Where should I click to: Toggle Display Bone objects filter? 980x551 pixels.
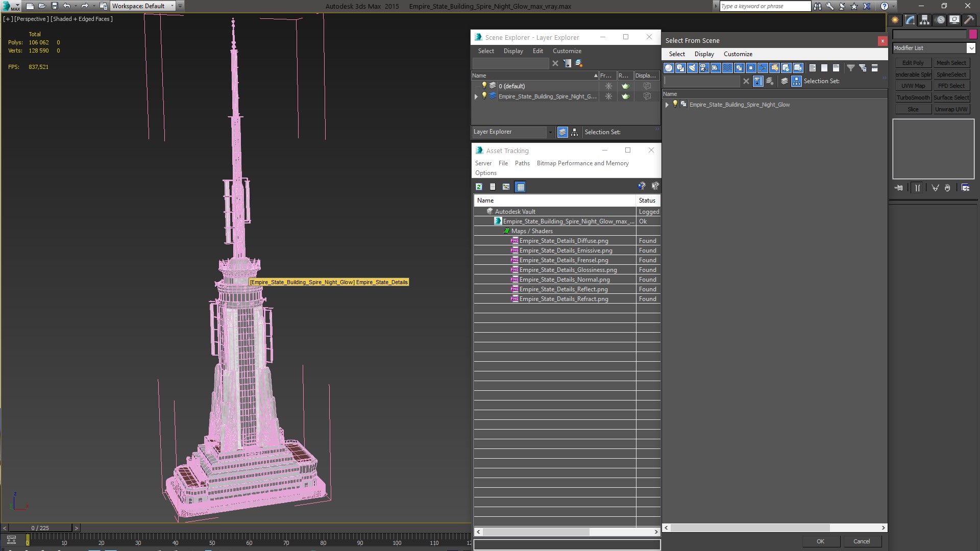[x=763, y=68]
